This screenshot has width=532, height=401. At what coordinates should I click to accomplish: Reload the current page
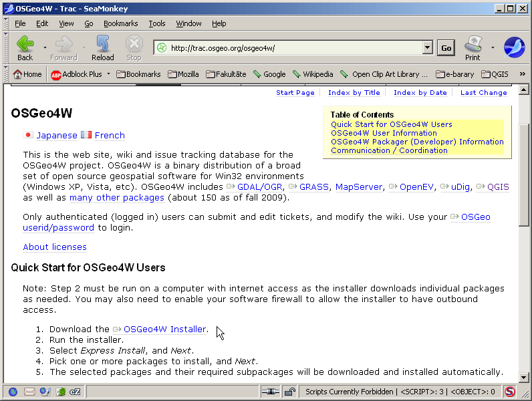(x=102, y=48)
